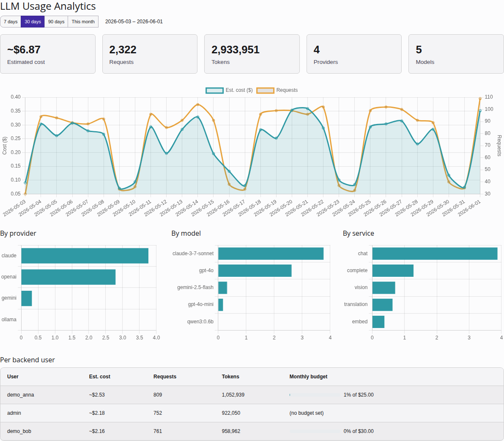Viewport: 504px width, 441px height.
Task: Click the 809 requests cell
Action: point(158,395)
